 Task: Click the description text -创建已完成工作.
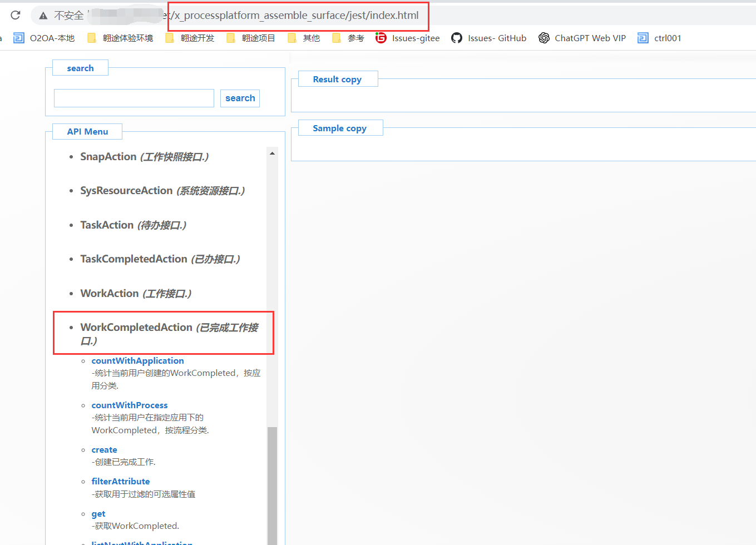coord(124,462)
